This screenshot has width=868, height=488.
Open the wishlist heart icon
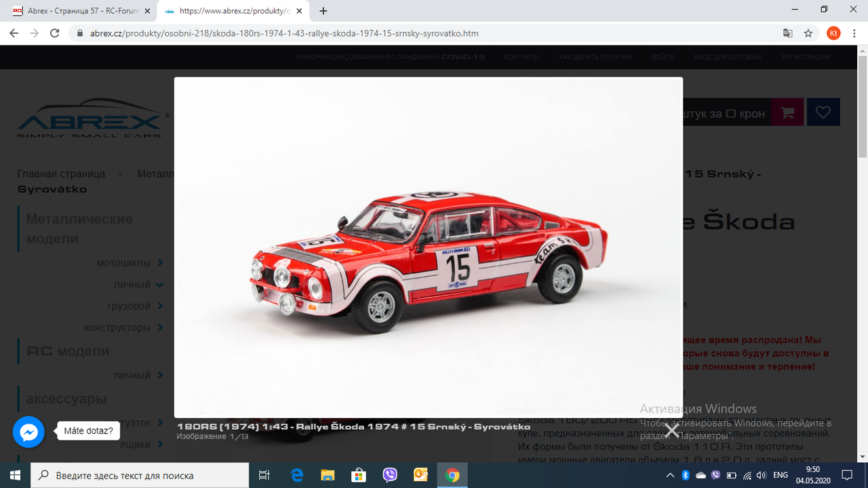tap(823, 113)
